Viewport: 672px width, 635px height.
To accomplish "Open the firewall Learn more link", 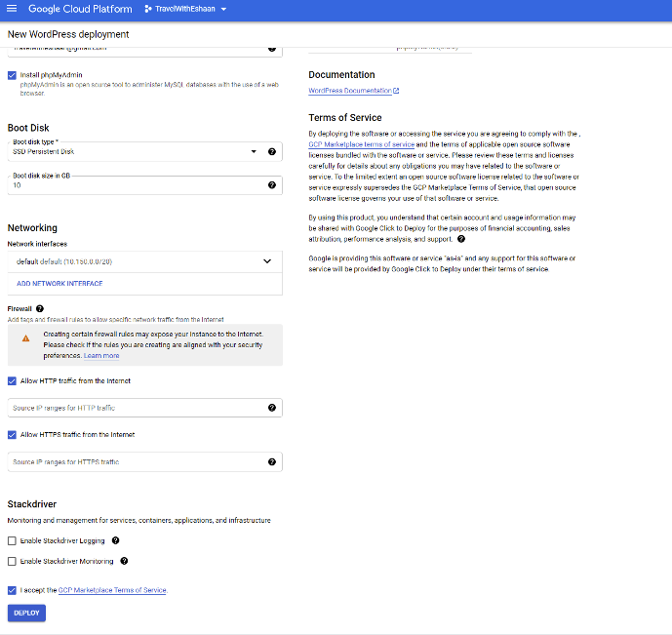I will point(101,356).
